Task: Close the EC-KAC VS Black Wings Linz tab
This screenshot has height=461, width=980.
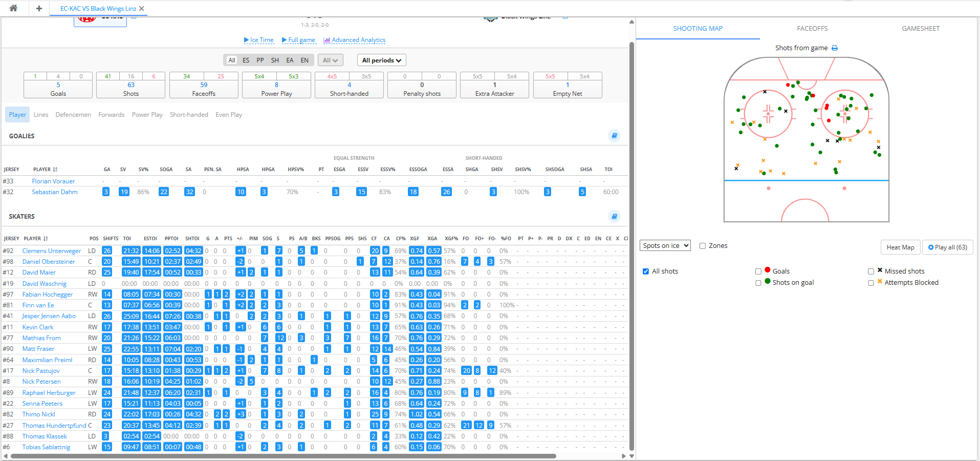Action: [142, 9]
